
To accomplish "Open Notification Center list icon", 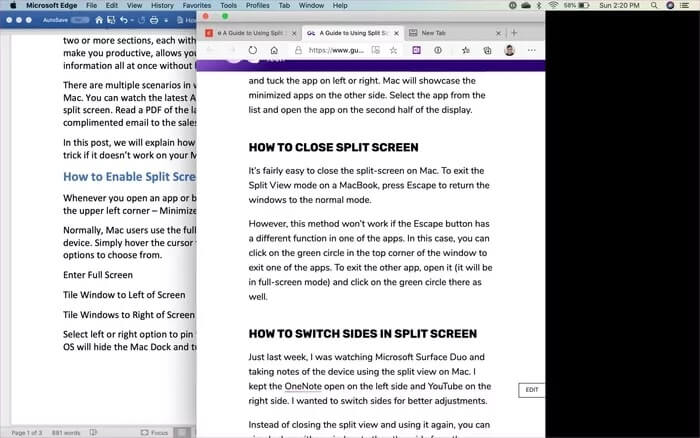I will (x=684, y=5).
